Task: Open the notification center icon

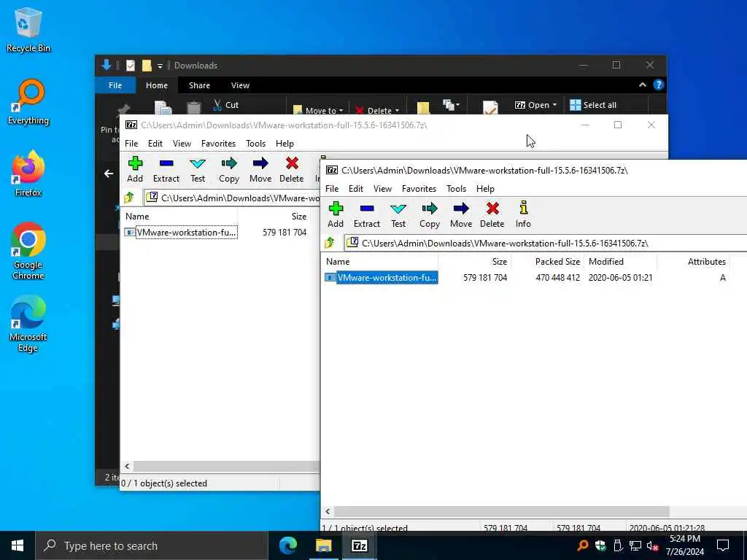Action: (x=723, y=545)
